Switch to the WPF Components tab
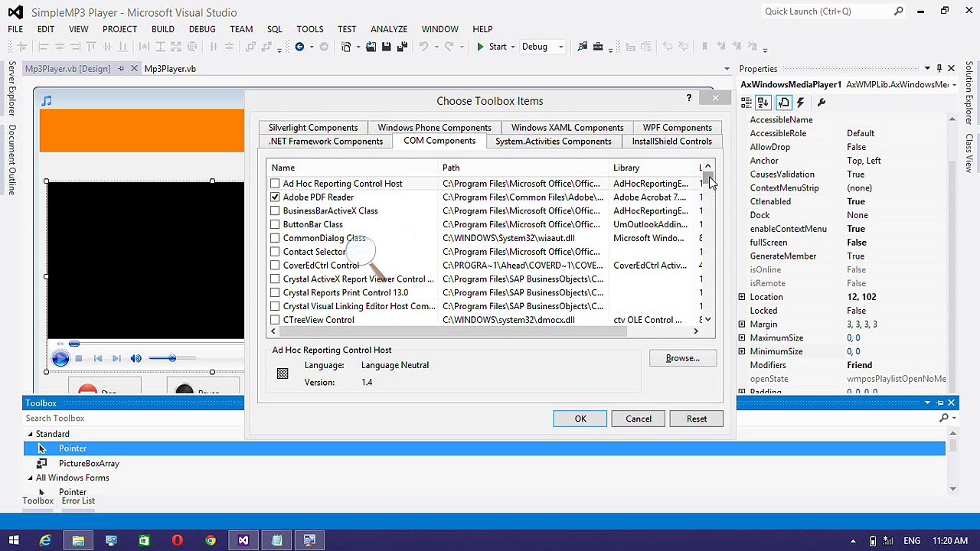This screenshot has height=551, width=980. pyautogui.click(x=678, y=128)
